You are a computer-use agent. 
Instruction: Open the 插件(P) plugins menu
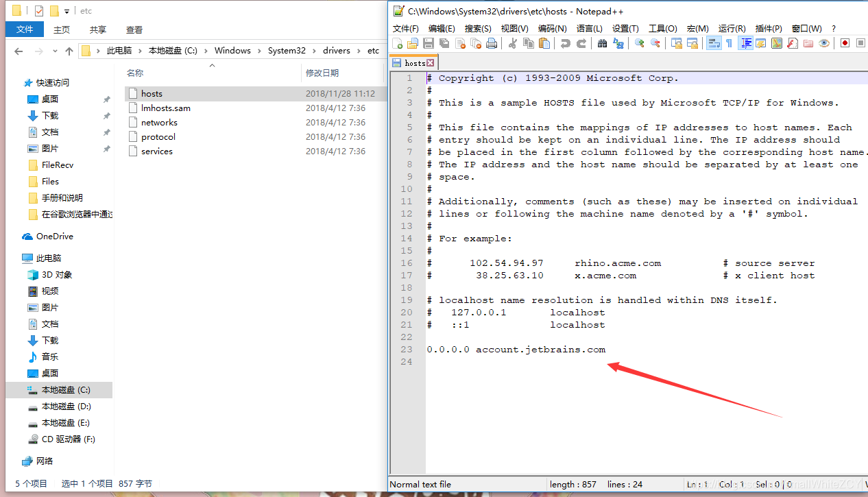pos(769,28)
